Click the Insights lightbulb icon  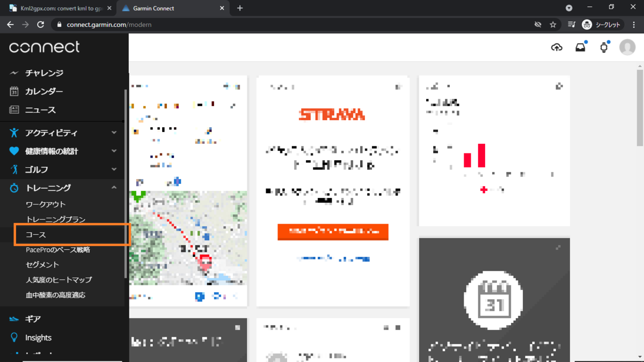tap(14, 337)
